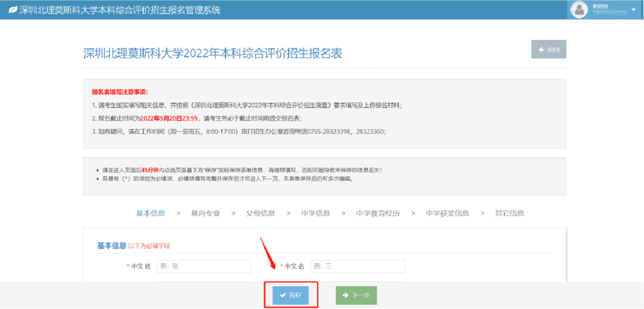Go to the 父母信息 step
This screenshot has width=644, height=309.
point(260,213)
